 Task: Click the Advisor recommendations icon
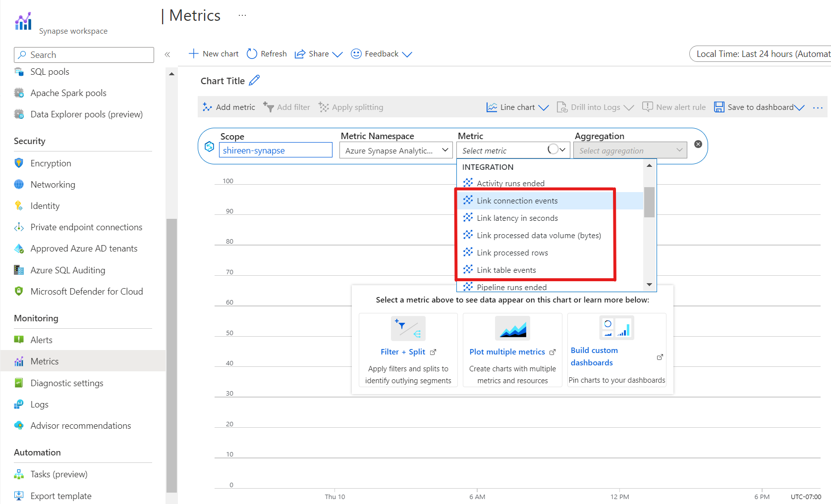point(19,425)
